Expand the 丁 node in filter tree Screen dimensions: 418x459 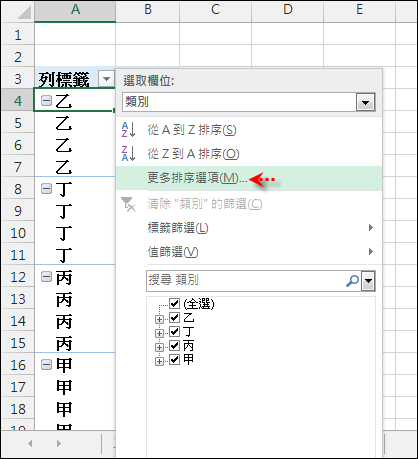point(159,333)
